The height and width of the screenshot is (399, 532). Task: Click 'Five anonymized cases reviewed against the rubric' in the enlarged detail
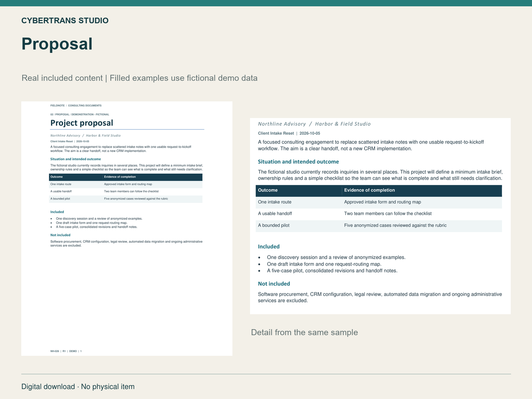coord(395,225)
